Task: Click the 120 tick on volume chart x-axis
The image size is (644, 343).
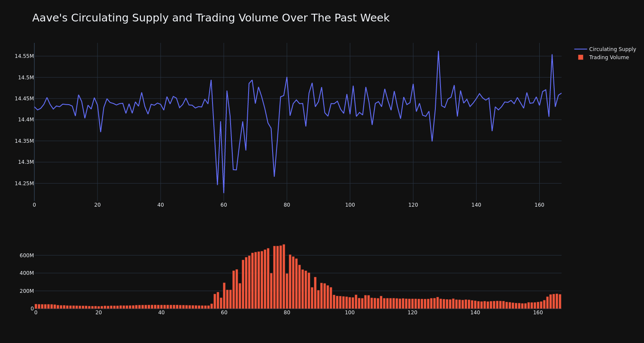Action: [x=413, y=313]
